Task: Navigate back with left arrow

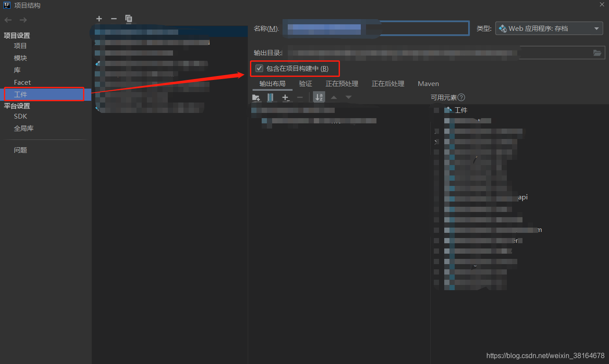Action: coord(8,20)
